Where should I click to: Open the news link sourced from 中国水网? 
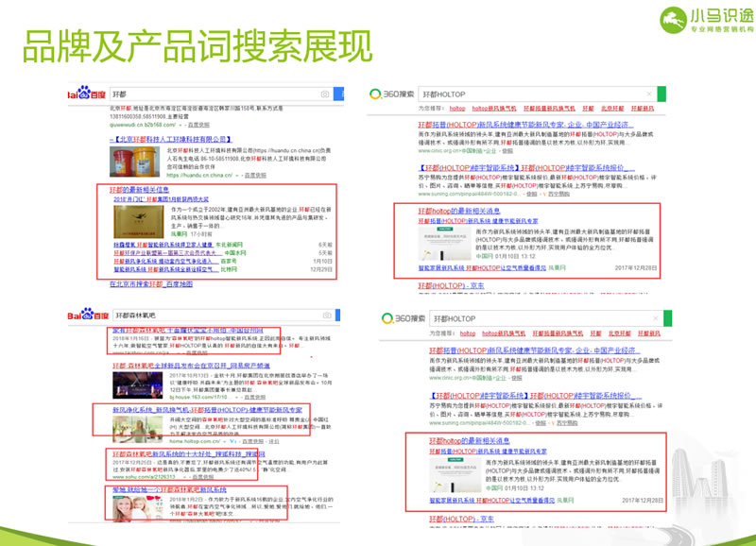[167, 253]
